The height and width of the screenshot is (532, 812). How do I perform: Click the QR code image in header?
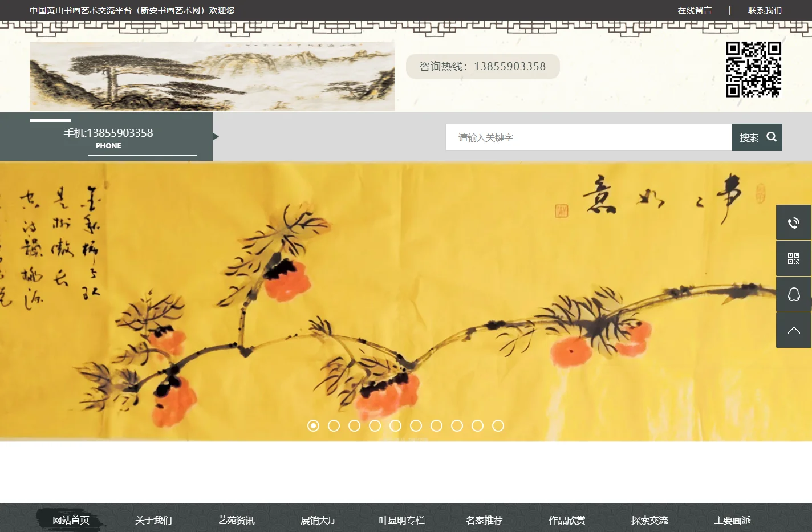click(x=753, y=70)
